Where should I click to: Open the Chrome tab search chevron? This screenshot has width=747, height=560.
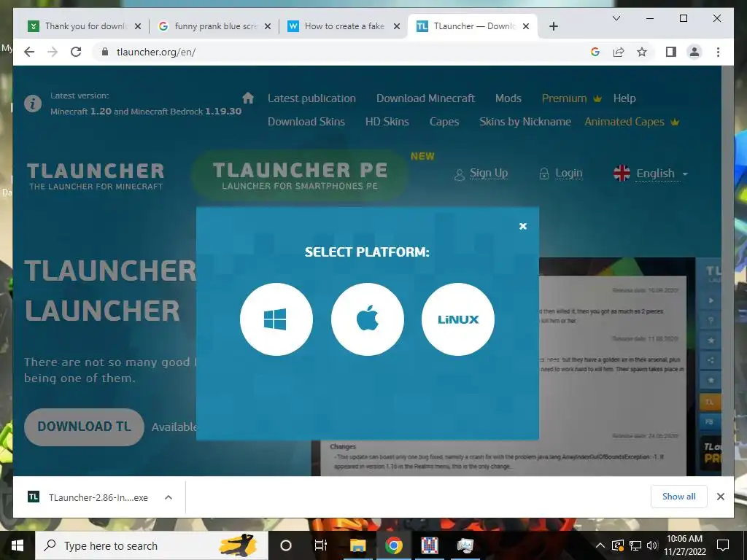616,18
